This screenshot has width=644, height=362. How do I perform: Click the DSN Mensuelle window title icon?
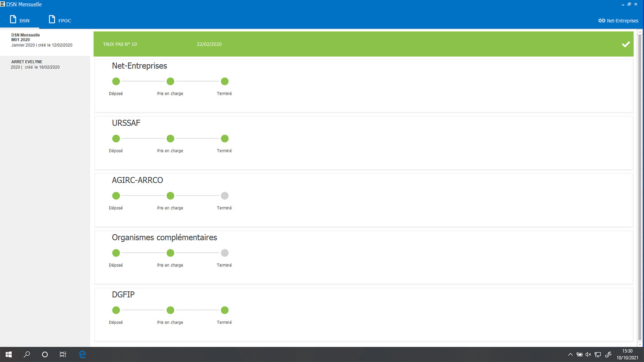(x=3, y=4)
